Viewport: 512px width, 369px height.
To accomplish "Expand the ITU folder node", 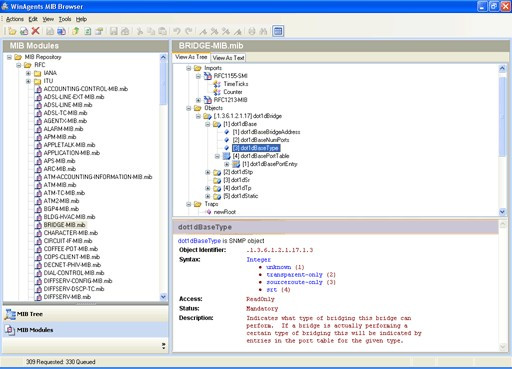I will point(28,81).
